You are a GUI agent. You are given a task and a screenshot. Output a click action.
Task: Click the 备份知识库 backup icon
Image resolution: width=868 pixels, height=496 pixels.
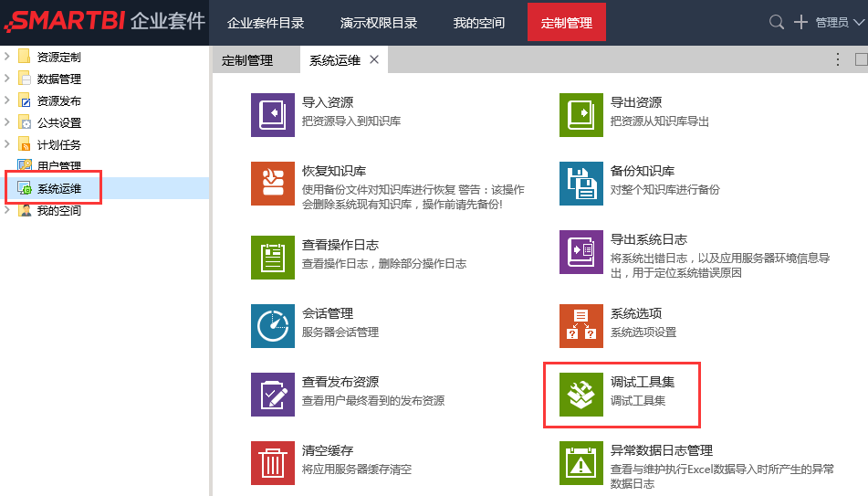(580, 184)
